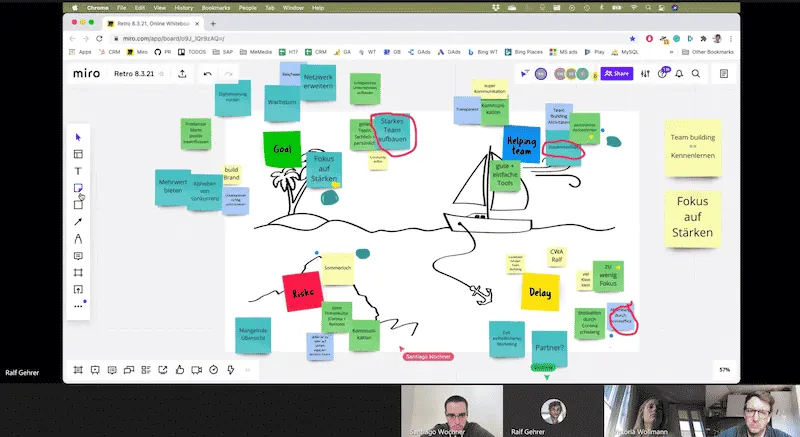
Task: Select the Text tool
Action: coord(79,171)
